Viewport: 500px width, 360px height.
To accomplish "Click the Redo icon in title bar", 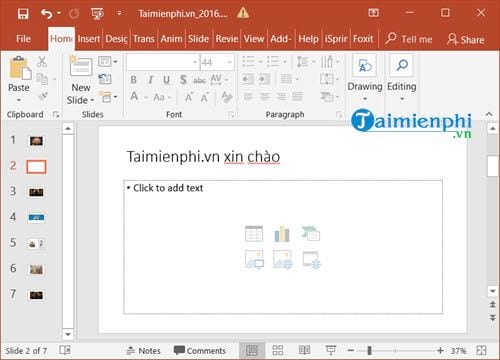I will coord(74,14).
